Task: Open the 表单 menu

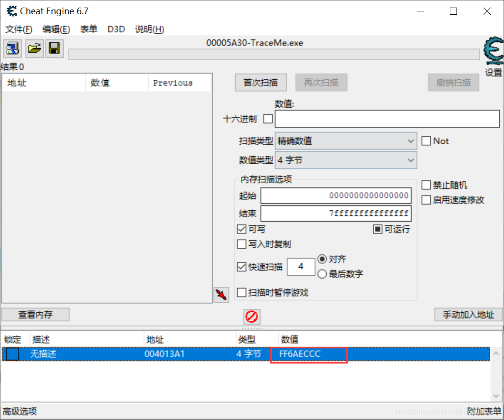Action: pos(88,29)
